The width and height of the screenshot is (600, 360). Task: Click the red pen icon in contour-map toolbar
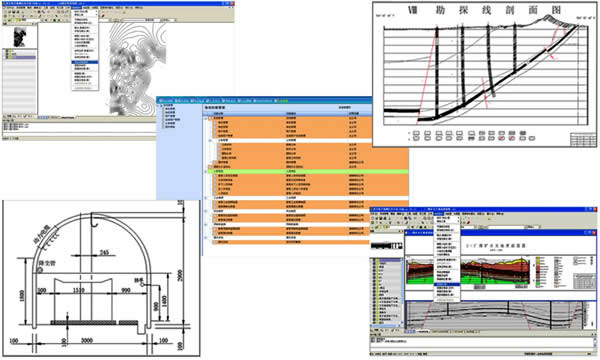pos(103,16)
